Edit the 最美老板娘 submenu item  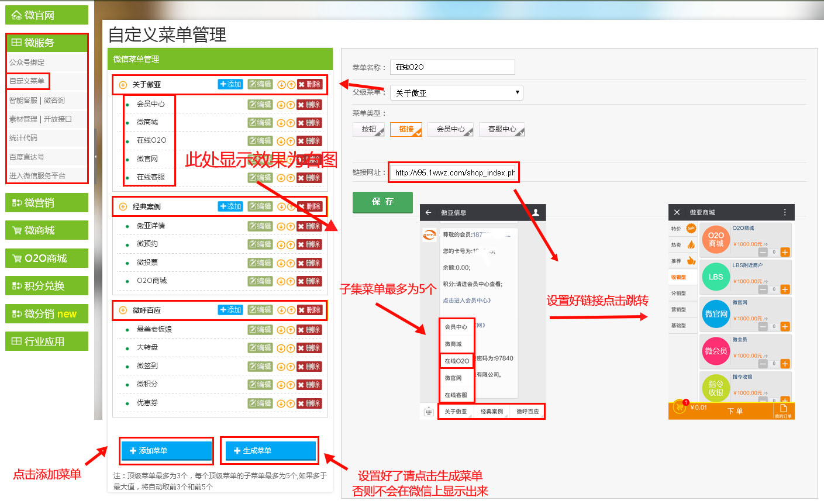pyautogui.click(x=260, y=330)
